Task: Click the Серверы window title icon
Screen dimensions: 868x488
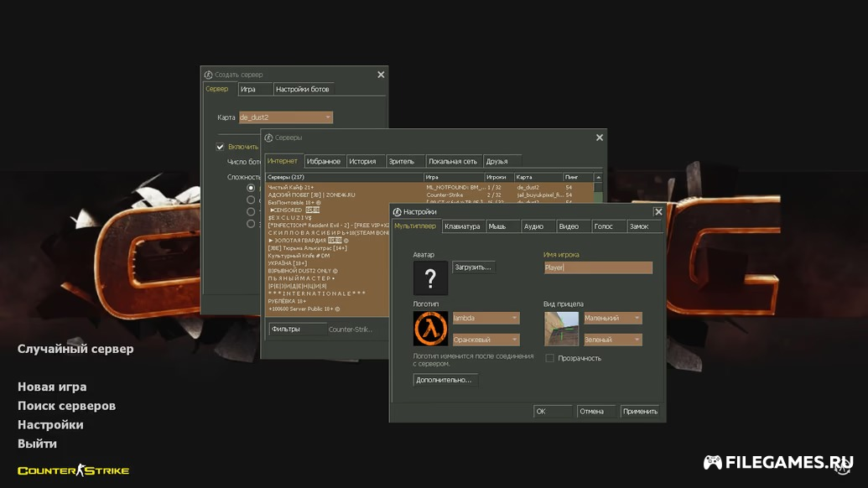Action: pos(268,138)
